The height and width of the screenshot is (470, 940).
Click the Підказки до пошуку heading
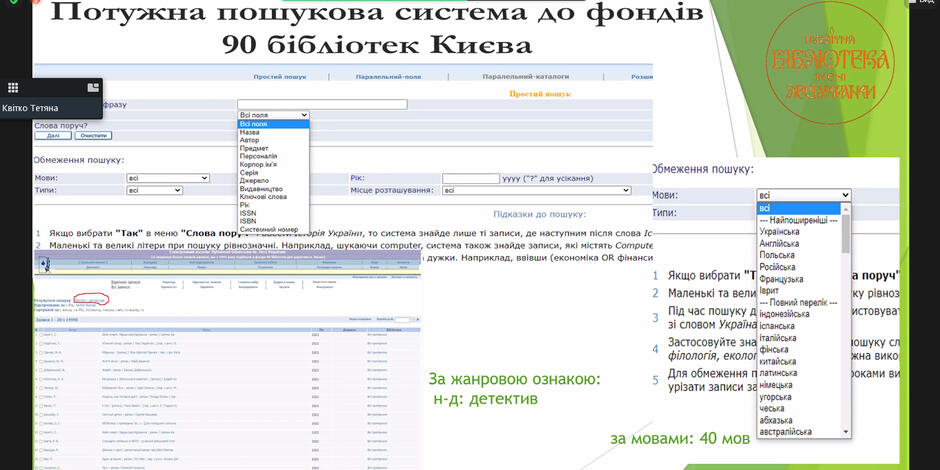coord(540,214)
